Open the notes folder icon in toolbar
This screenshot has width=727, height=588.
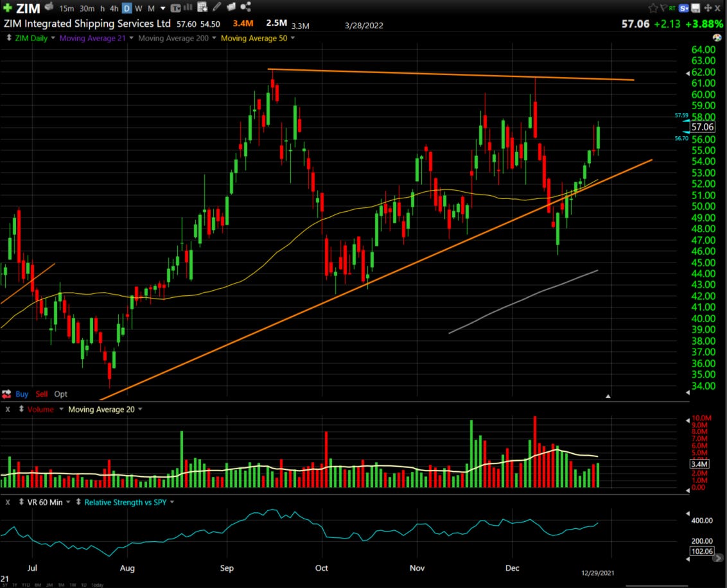click(231, 7)
